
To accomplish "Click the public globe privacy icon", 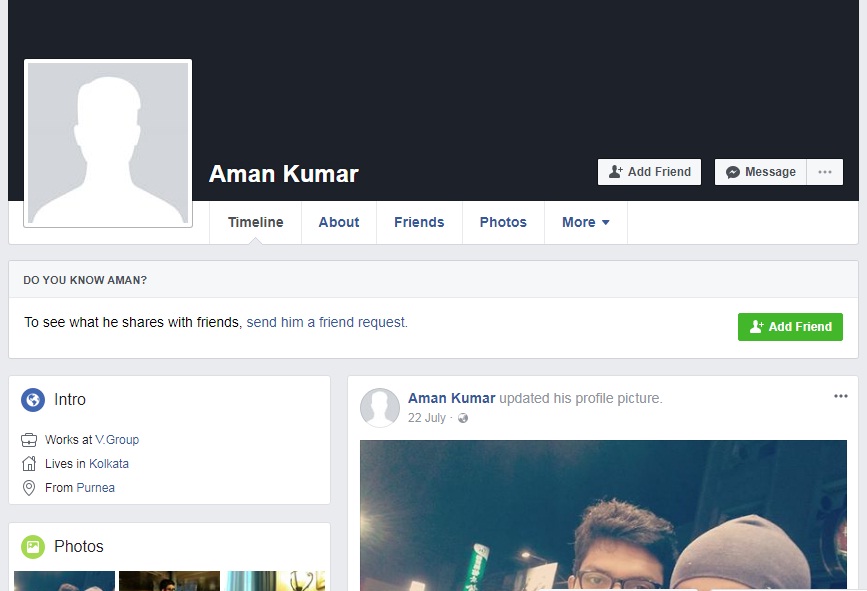I will [x=463, y=418].
